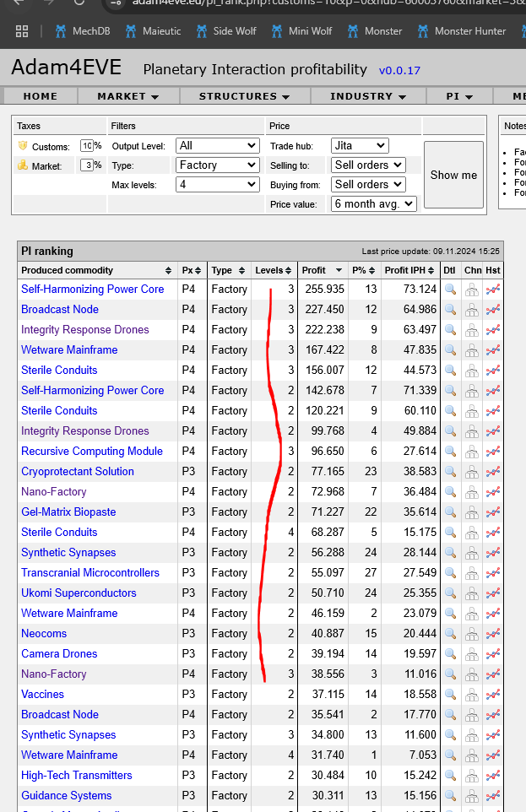Open the MechDB bookmark

[x=83, y=31]
